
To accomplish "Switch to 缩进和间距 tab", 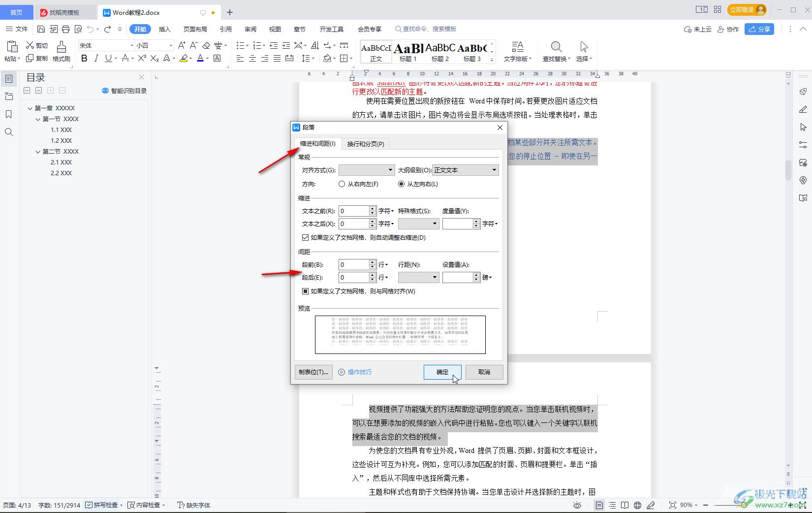I will (318, 143).
